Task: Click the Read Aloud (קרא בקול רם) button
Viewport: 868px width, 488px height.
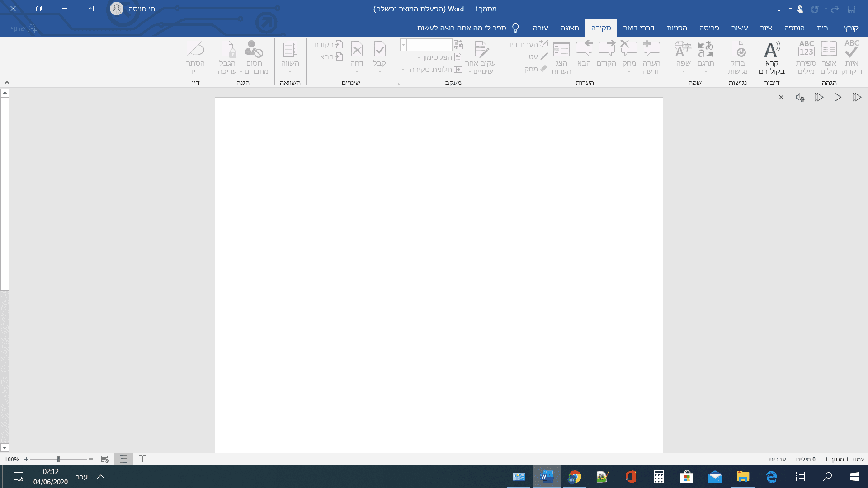Action: 772,57
